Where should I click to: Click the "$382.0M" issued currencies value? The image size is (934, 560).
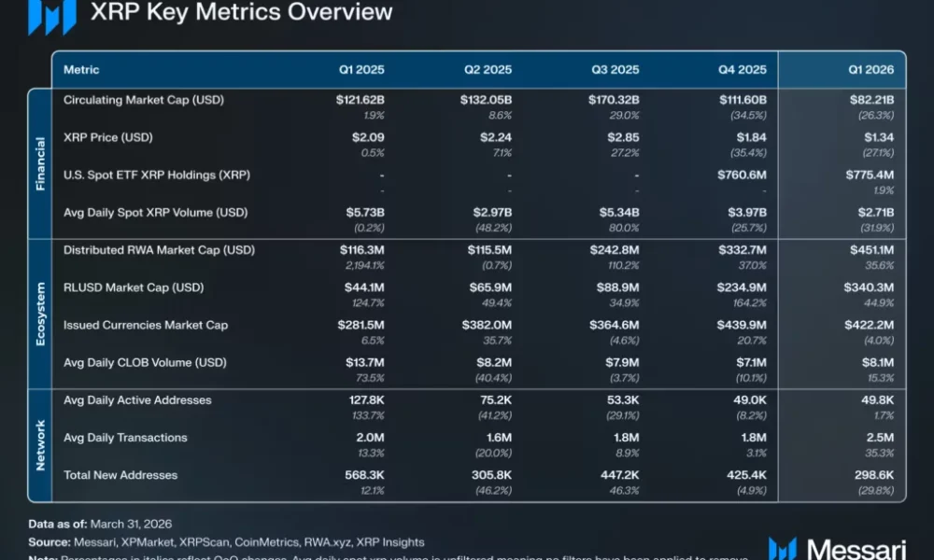click(x=487, y=325)
